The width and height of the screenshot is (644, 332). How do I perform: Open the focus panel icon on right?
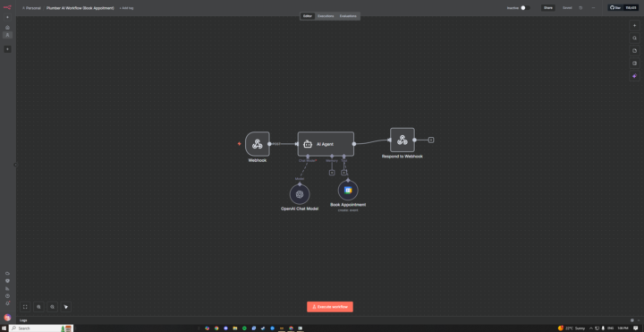coord(634,64)
